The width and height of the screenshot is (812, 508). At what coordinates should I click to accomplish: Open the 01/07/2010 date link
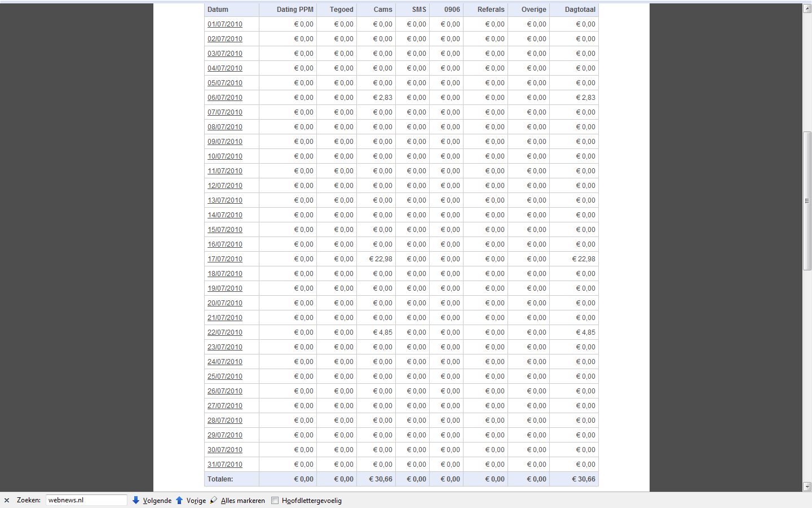[x=225, y=24]
